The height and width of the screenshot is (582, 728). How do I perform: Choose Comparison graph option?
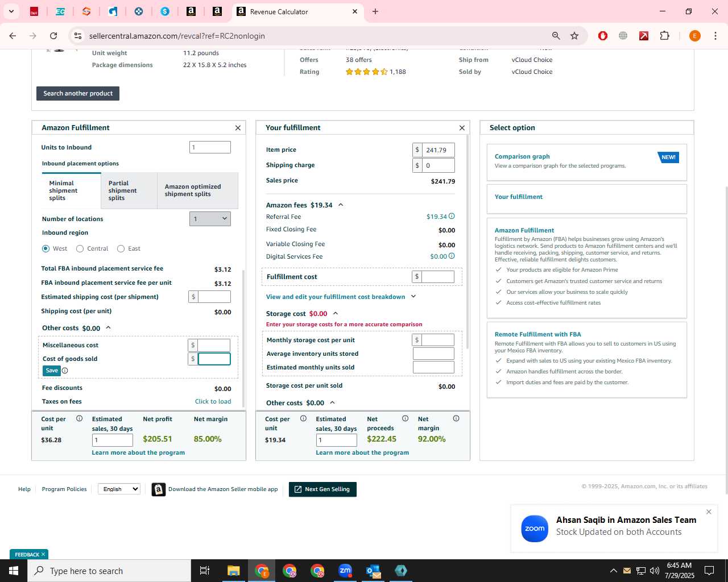tap(587, 162)
